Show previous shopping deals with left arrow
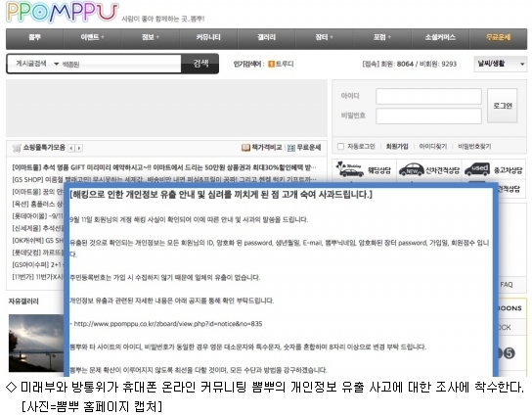 click(71, 149)
